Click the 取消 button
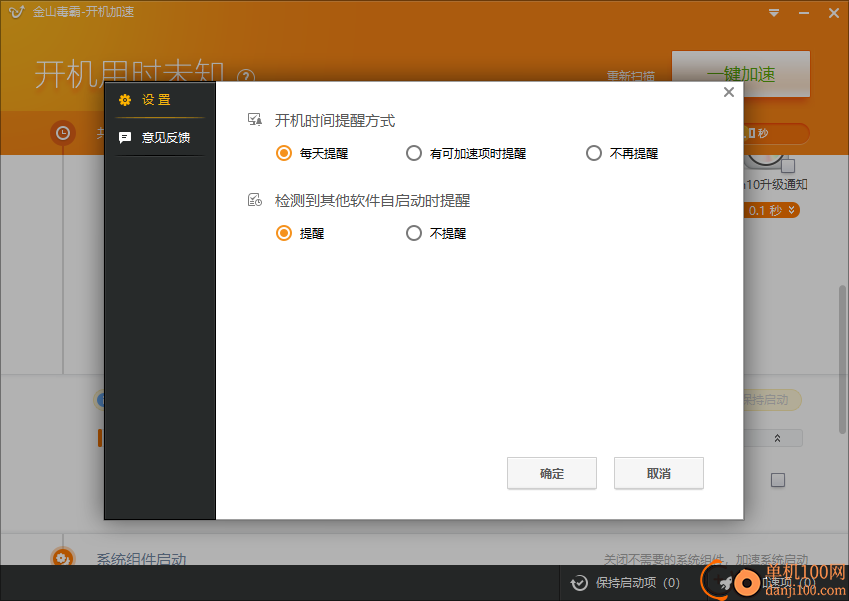849x601 pixels. (658, 473)
